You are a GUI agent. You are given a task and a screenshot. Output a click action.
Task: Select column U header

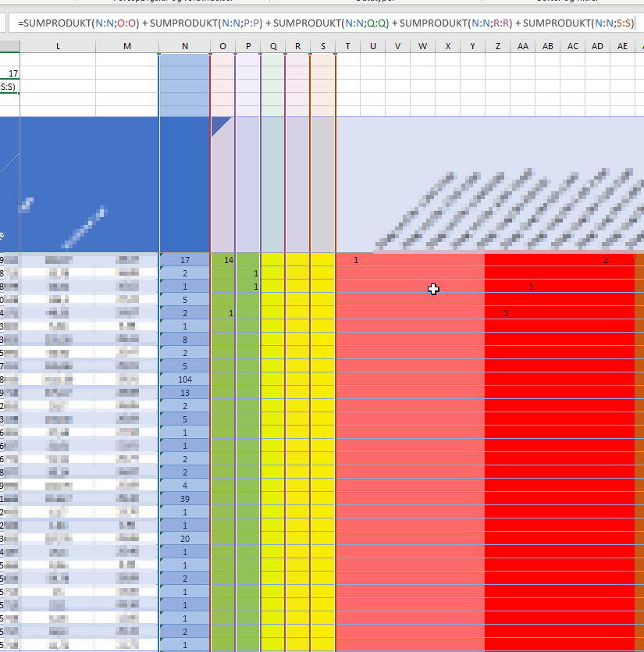pos(373,47)
